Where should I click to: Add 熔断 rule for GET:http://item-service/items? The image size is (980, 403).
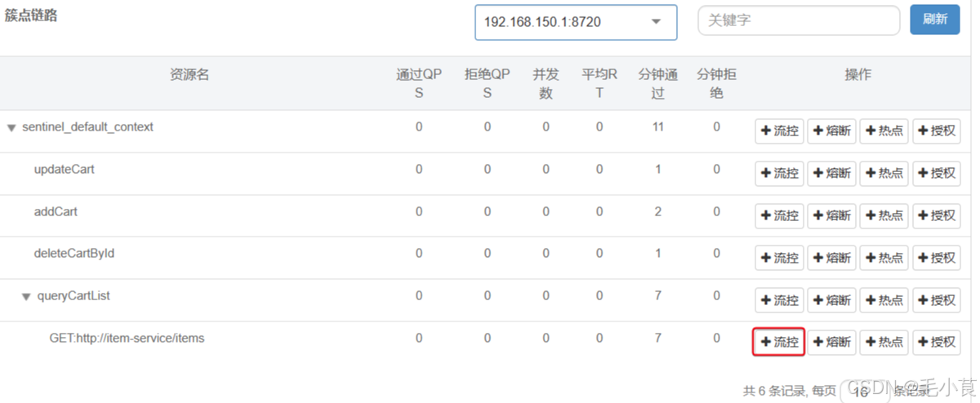click(831, 343)
